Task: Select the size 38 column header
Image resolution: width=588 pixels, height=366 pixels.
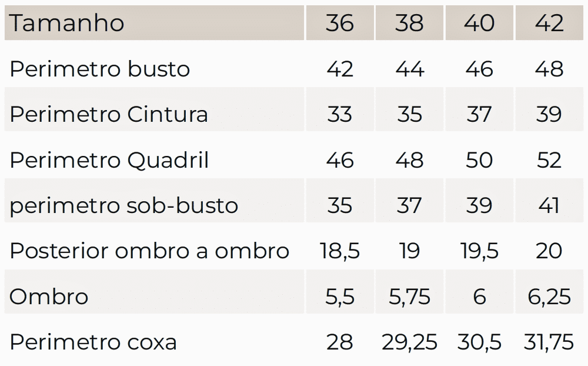Action: (409, 24)
